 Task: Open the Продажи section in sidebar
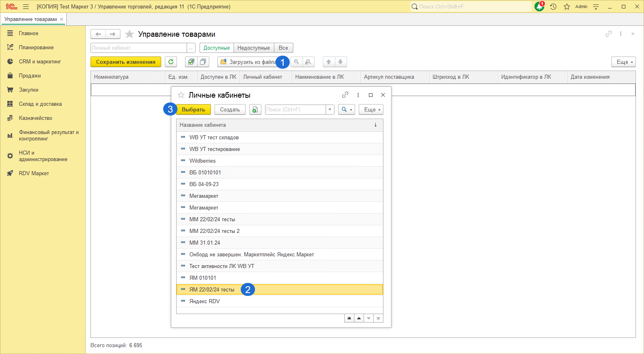[x=29, y=76]
